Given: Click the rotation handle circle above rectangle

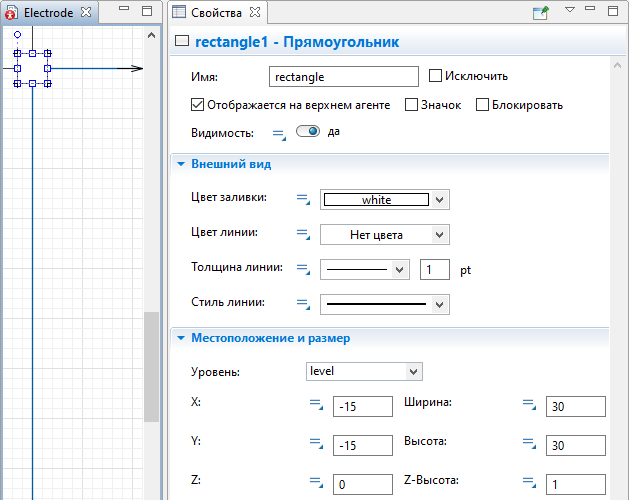Looking at the screenshot, I should [x=17, y=35].
